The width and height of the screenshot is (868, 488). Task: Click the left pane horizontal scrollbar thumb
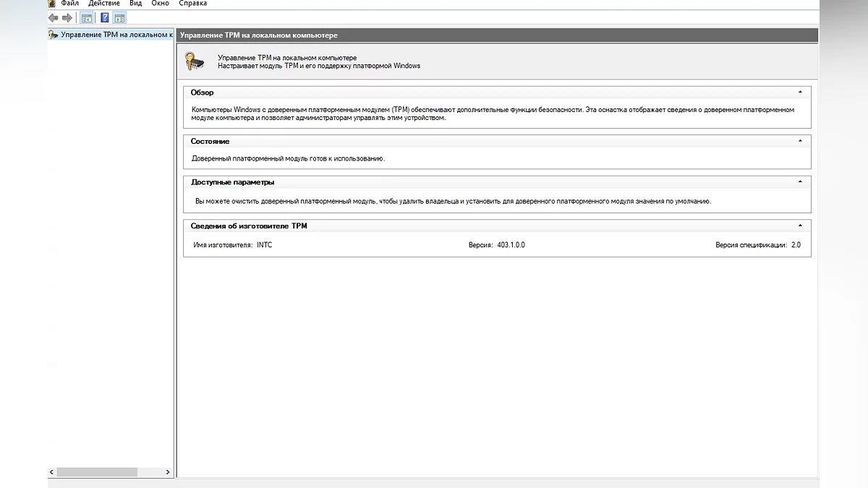[97, 472]
